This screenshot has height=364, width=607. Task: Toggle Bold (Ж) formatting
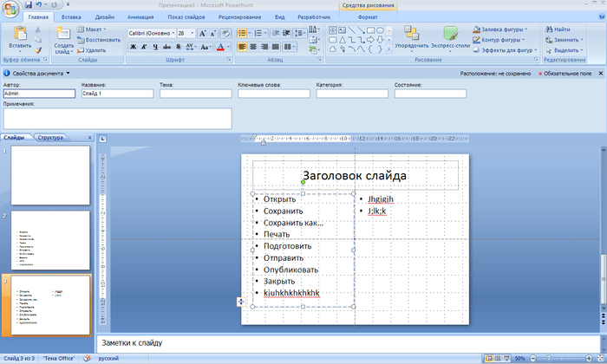(133, 47)
